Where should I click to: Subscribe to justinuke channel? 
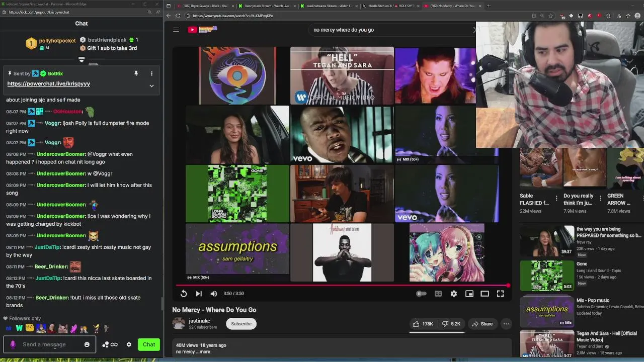point(241,324)
